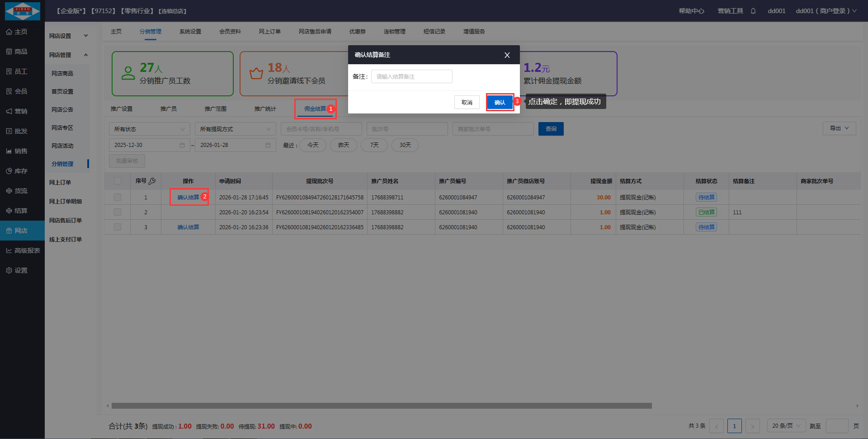The width and height of the screenshot is (868, 439).
Task: Check the checkbox for row 3
Action: click(x=118, y=227)
